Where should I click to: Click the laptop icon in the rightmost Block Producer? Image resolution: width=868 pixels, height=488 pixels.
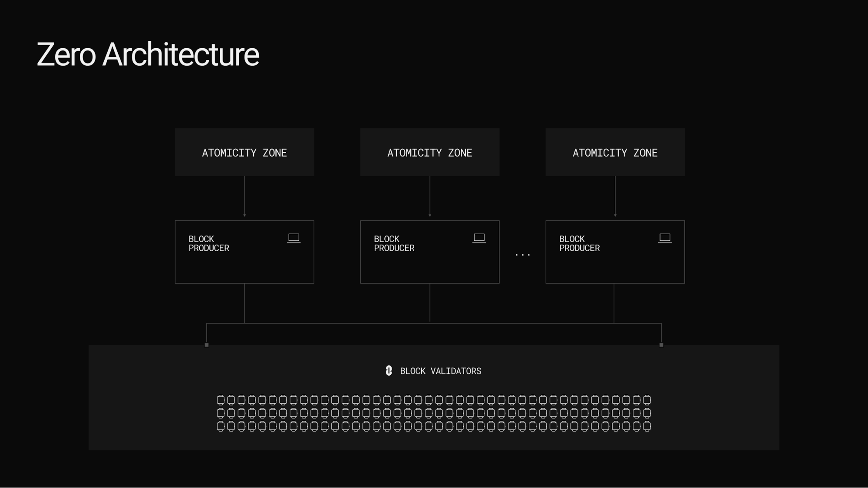coord(665,238)
